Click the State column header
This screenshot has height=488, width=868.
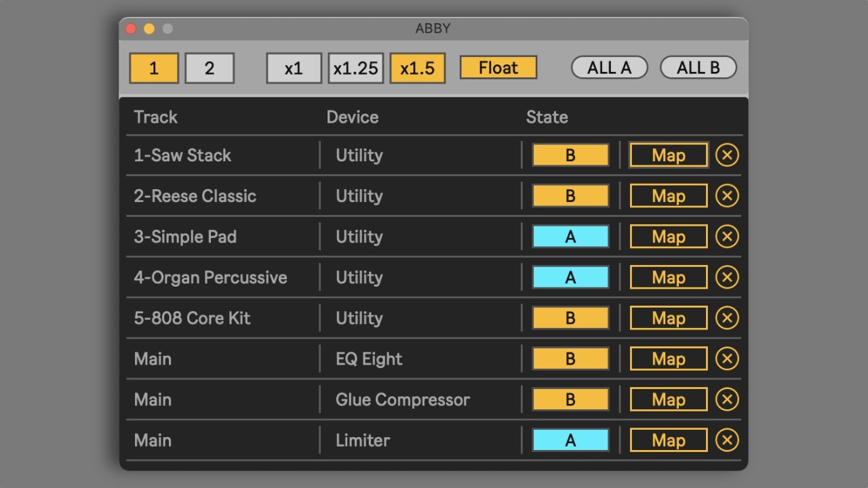pos(547,117)
